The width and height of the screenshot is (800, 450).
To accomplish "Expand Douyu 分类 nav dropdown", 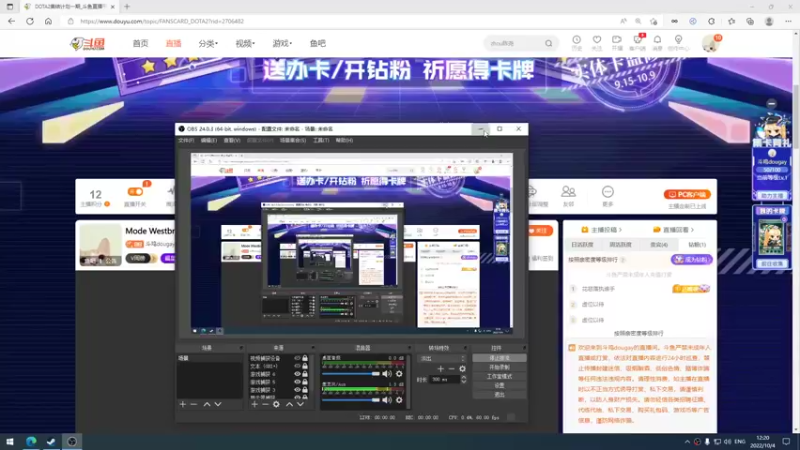I will pos(208,43).
